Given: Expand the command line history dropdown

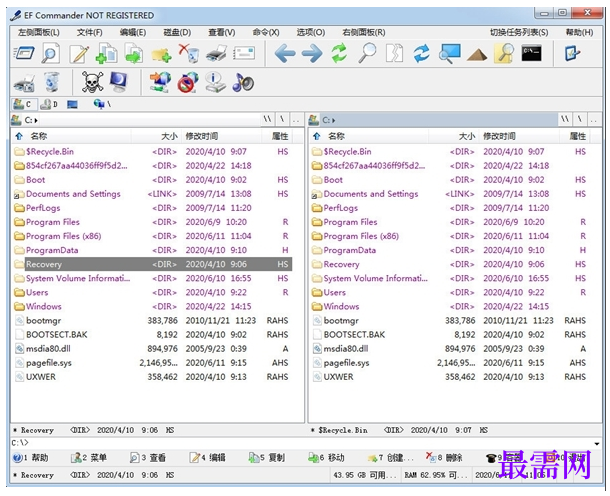Looking at the screenshot, I should (x=597, y=443).
